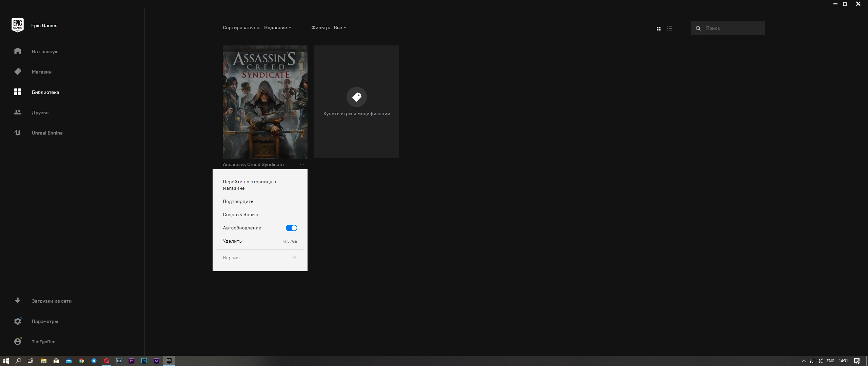Screen dimensions: 868x366
Task: Open Microsoft Store from the taskbar
Action: click(56, 361)
